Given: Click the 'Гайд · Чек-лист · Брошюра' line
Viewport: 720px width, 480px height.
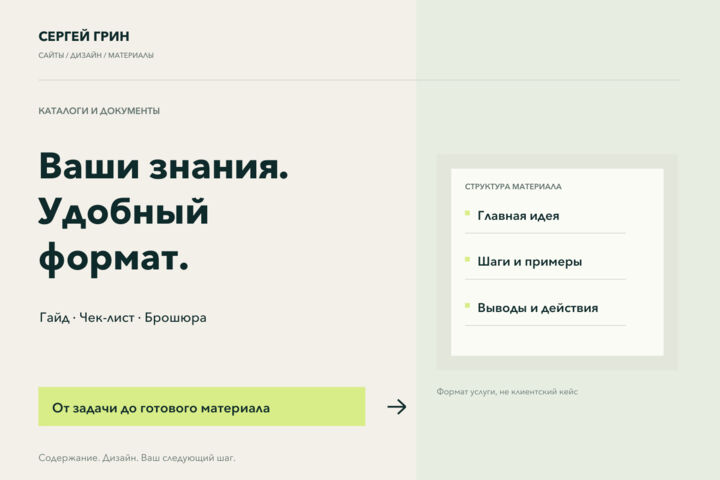Looking at the screenshot, I should tap(123, 317).
